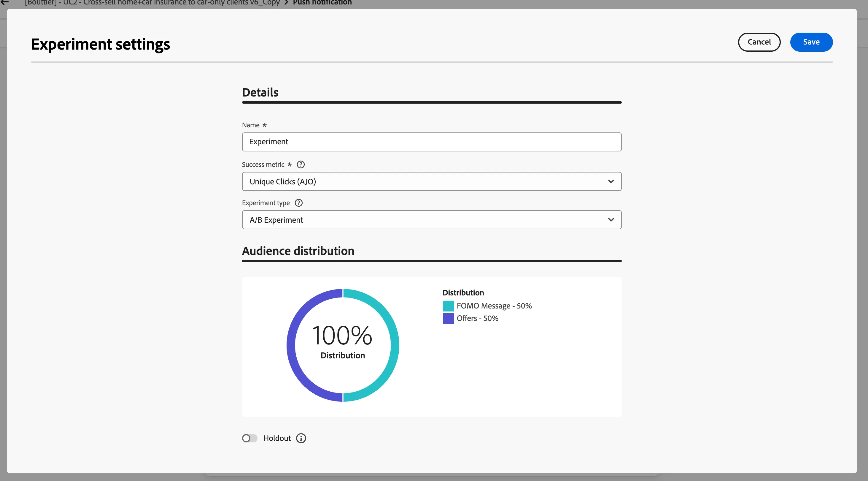Click the Save button
The image size is (868, 481).
pos(811,42)
